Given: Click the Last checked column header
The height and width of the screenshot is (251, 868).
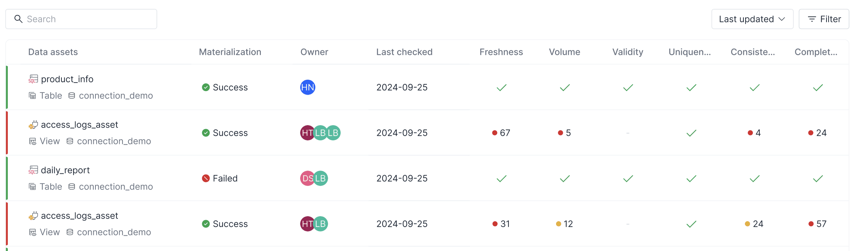Looking at the screenshot, I should [404, 52].
